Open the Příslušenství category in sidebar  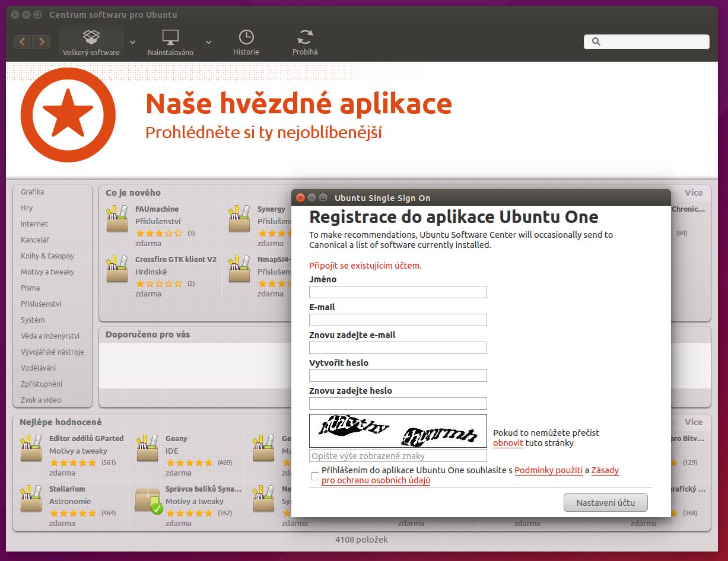click(x=41, y=304)
